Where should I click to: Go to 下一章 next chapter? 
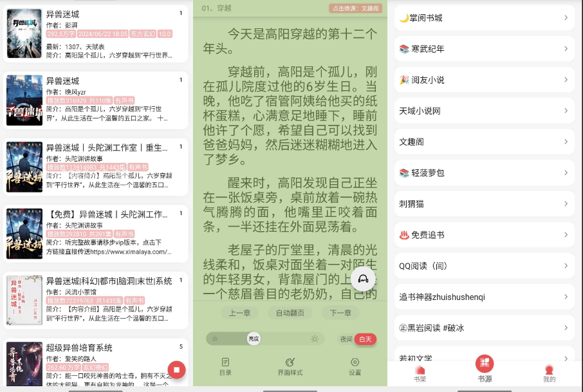[x=340, y=313]
